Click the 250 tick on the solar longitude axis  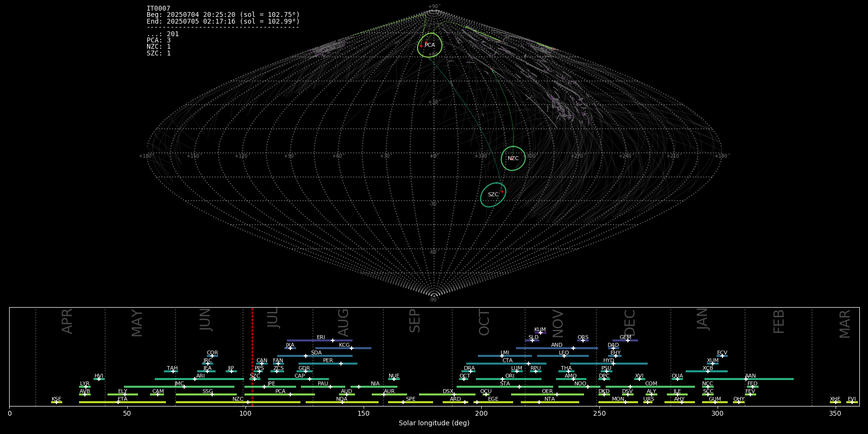tap(599, 413)
